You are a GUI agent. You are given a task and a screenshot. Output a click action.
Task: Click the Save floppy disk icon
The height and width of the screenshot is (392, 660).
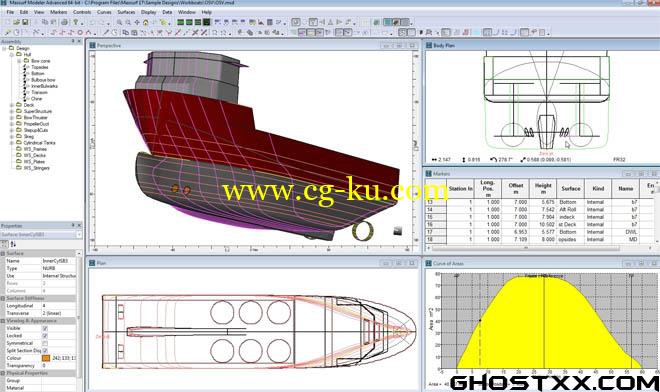25,22
